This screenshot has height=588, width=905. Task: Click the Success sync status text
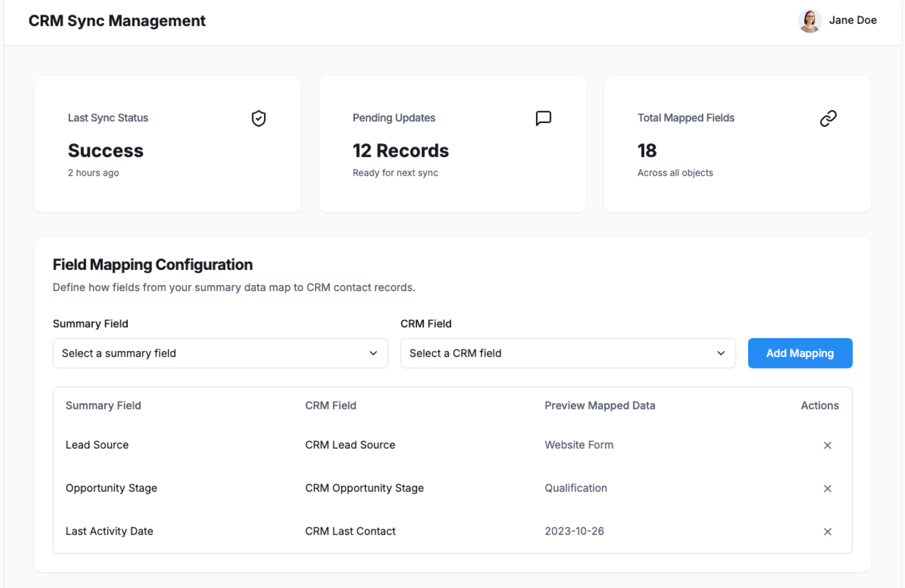[x=106, y=151]
